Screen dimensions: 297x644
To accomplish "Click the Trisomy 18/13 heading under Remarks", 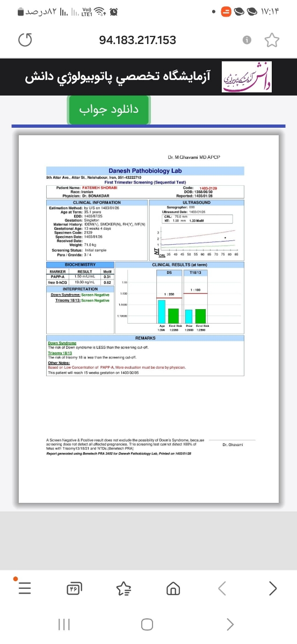I will click(60, 353).
